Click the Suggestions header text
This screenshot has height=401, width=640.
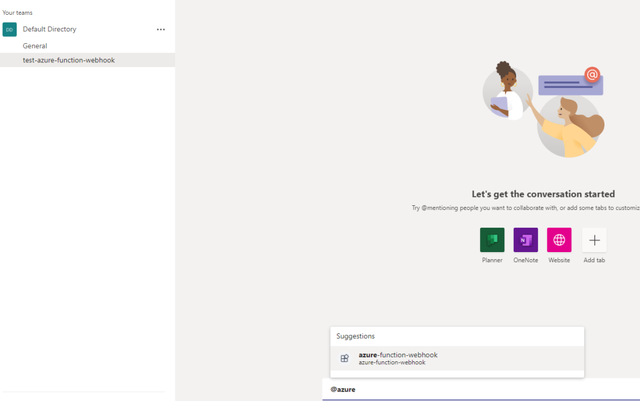pos(355,336)
